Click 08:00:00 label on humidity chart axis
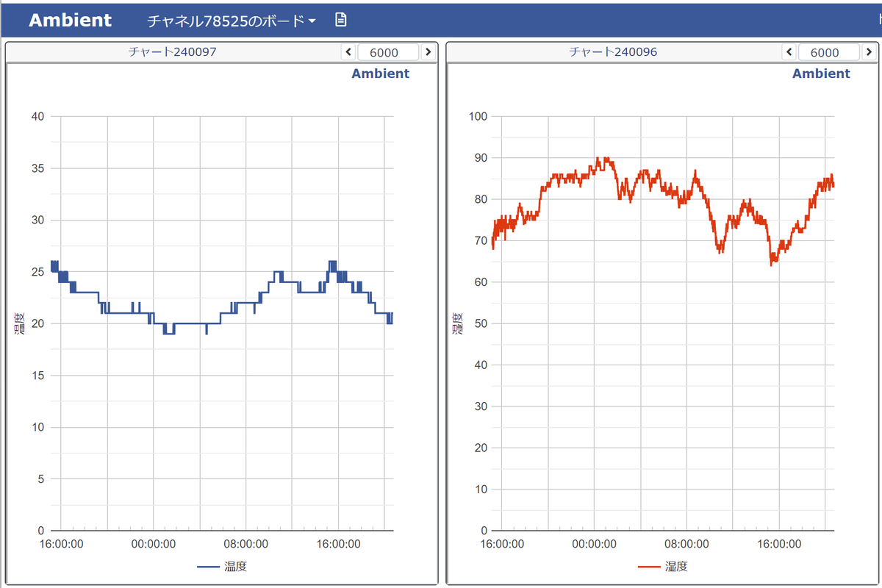Image resolution: width=882 pixels, height=588 pixels. (686, 545)
